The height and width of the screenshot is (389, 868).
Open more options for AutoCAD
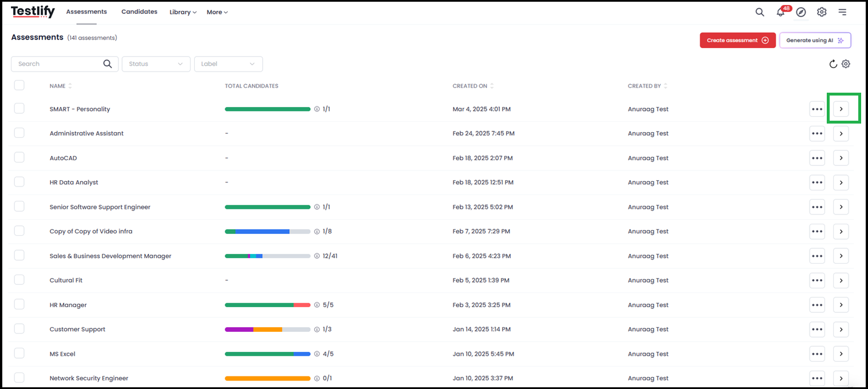(x=817, y=158)
